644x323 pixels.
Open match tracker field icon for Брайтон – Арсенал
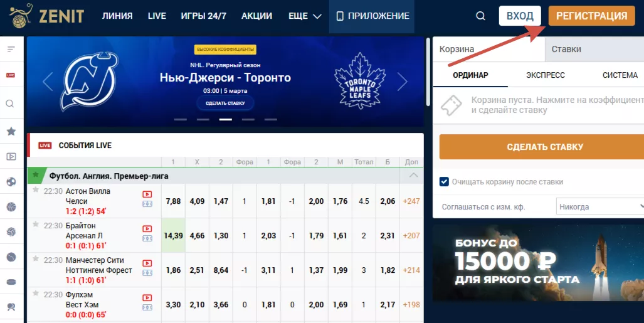[x=147, y=238]
